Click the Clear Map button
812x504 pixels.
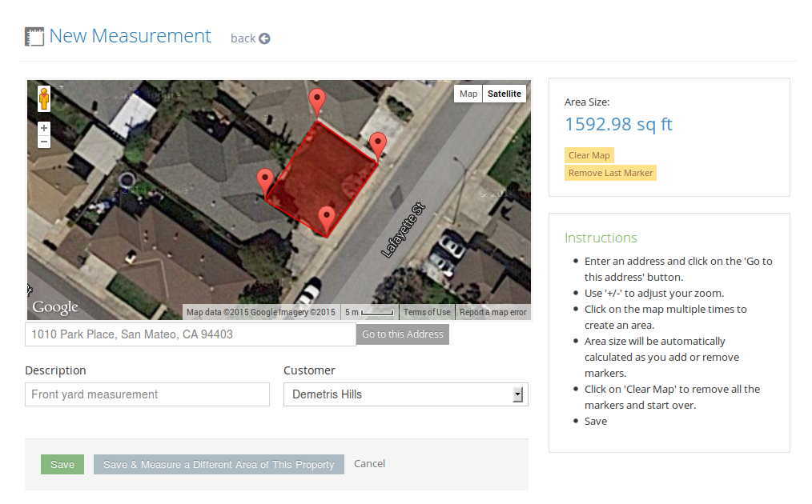tap(589, 155)
